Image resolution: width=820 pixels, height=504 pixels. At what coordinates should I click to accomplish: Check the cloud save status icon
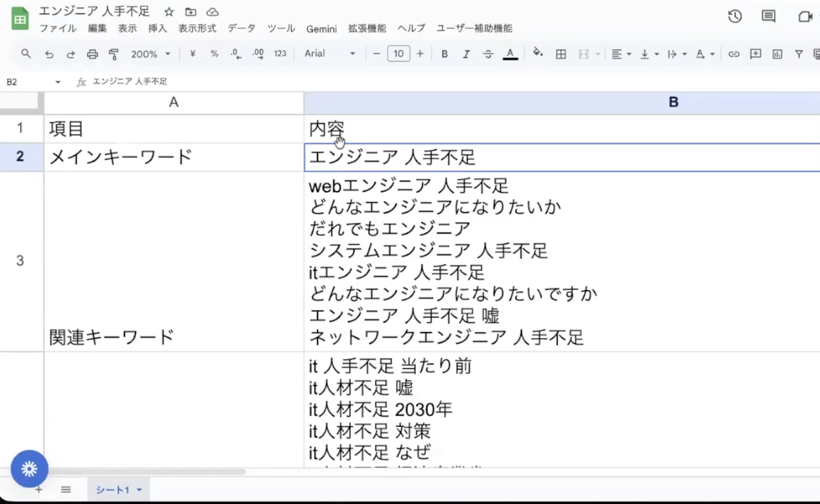[x=212, y=12]
